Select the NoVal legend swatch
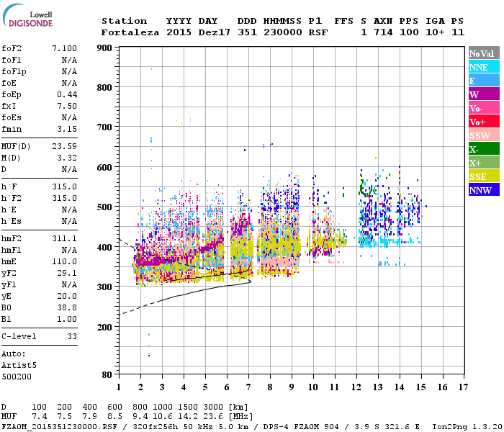504x432 pixels. click(x=484, y=53)
